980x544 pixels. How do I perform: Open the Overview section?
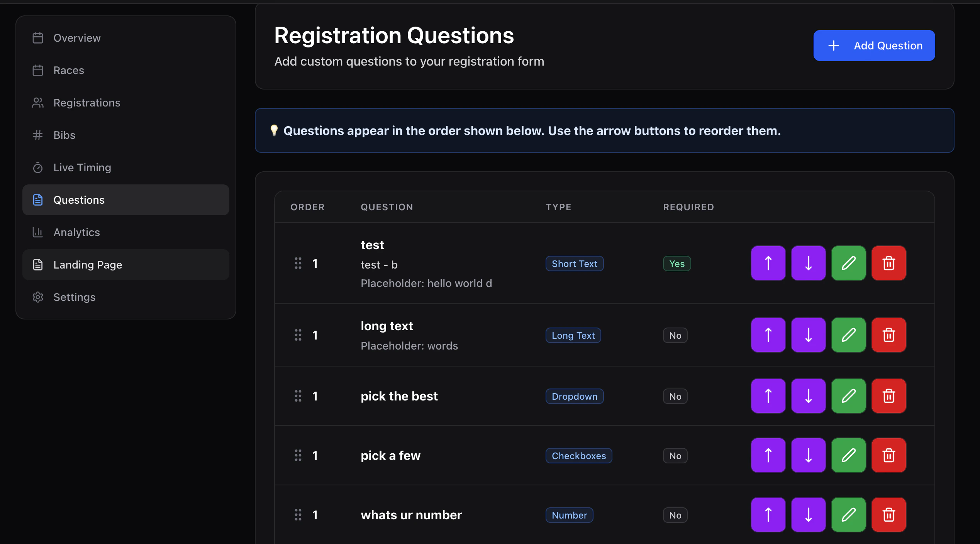tap(126, 38)
